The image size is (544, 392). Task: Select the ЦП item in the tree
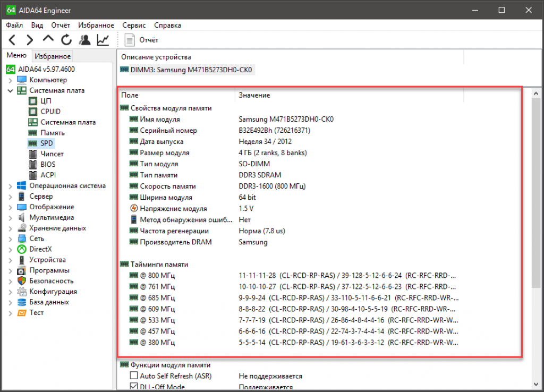pos(46,101)
